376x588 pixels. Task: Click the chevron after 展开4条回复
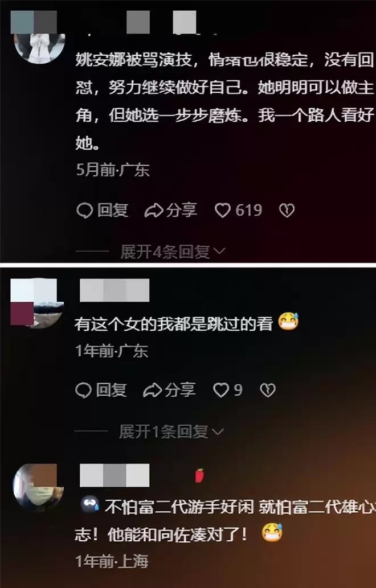coord(219,251)
